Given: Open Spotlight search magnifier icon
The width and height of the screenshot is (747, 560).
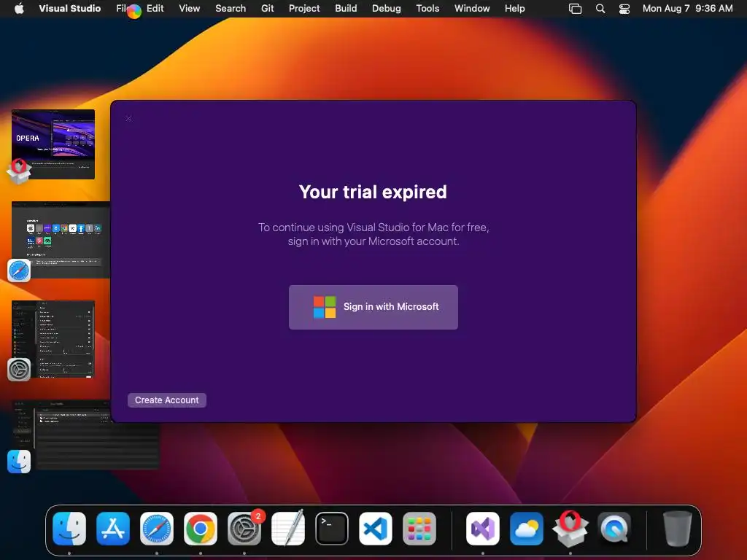Looking at the screenshot, I should (x=600, y=9).
